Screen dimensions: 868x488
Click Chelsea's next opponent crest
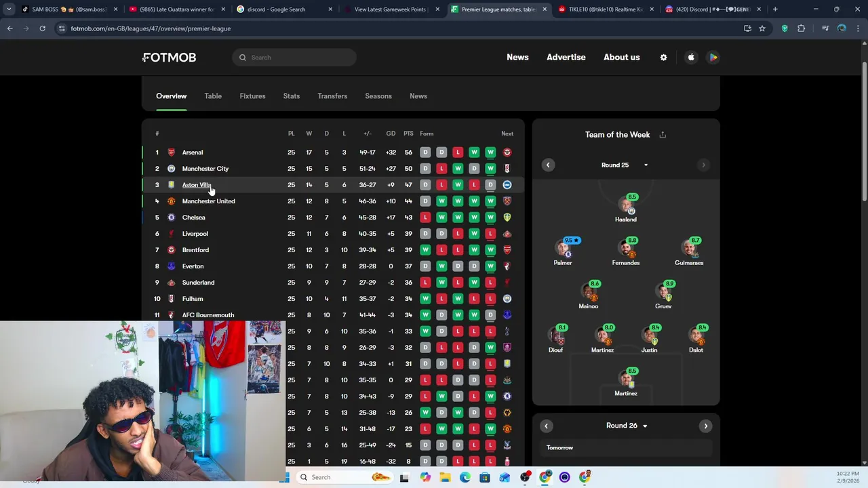point(507,218)
